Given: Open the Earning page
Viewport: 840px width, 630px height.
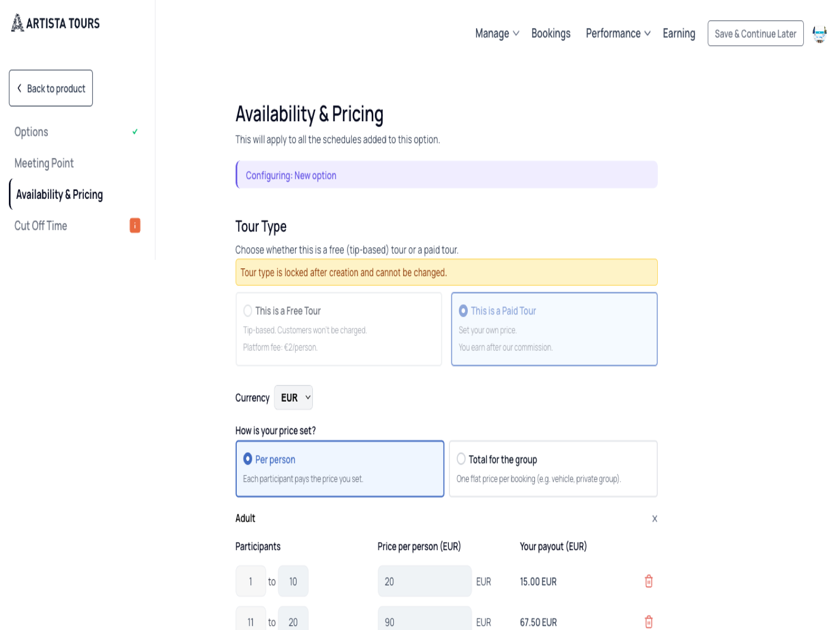Looking at the screenshot, I should [x=679, y=34].
